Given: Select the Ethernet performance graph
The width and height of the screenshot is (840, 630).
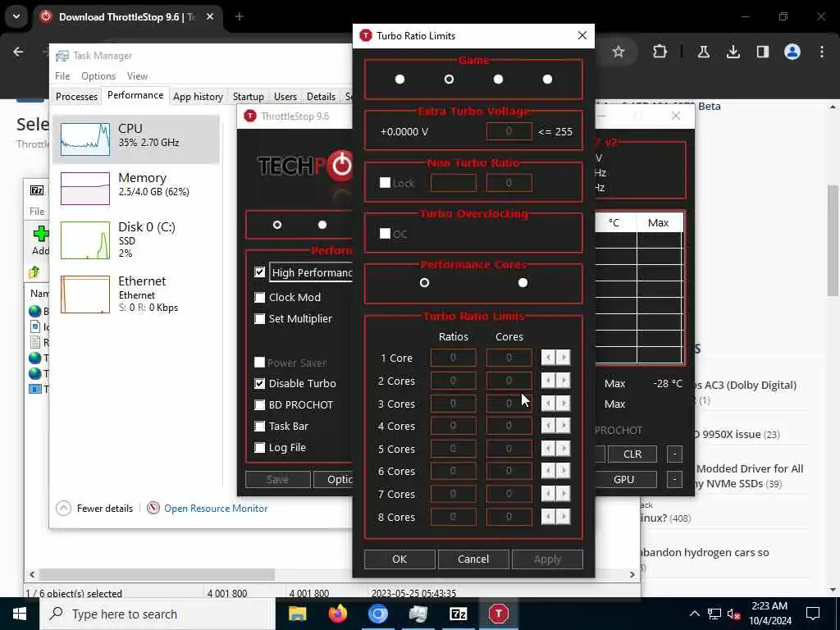Looking at the screenshot, I should (x=136, y=294).
